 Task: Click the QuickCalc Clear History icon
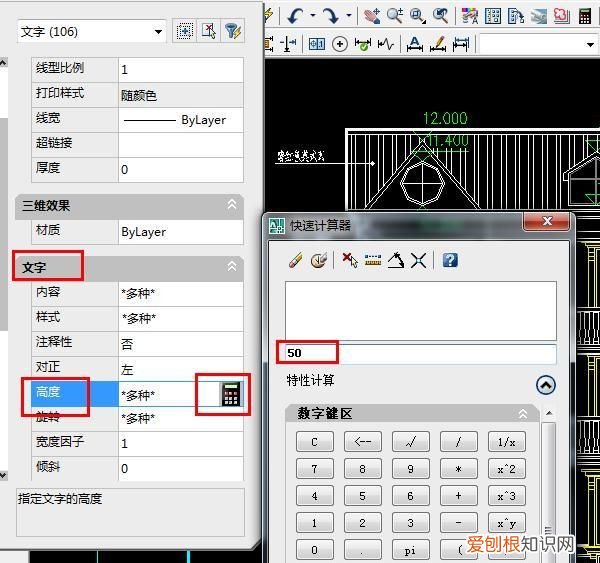click(318, 261)
